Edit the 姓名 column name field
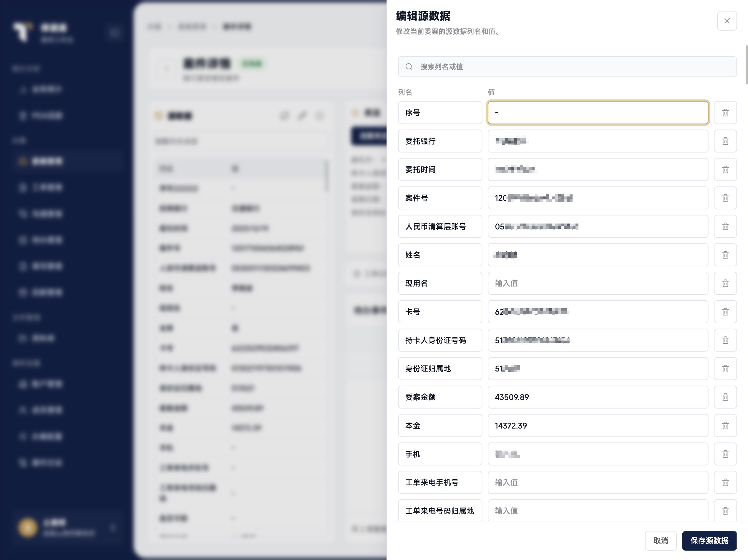The height and width of the screenshot is (560, 748). point(440,255)
